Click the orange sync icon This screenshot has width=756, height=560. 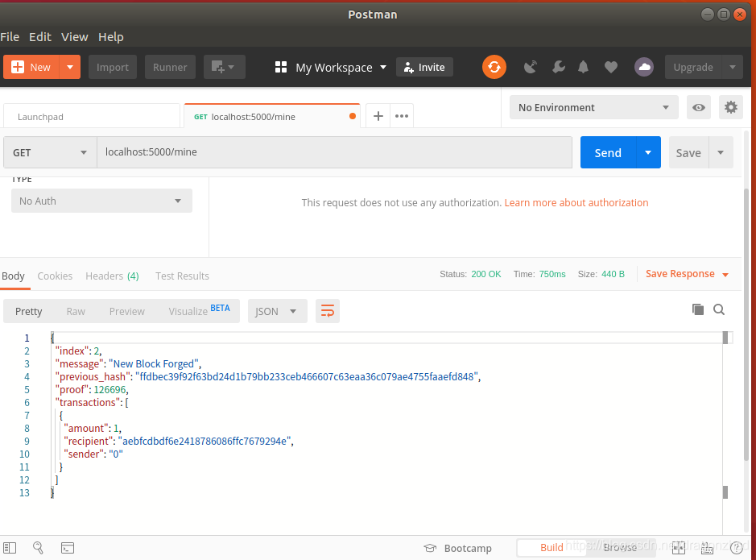coord(494,67)
